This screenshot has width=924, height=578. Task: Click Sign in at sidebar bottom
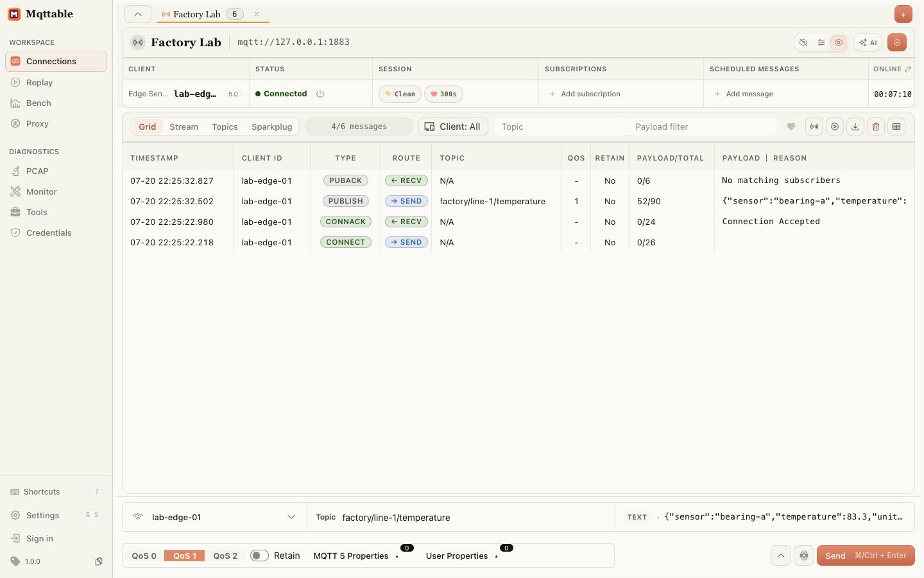click(x=56, y=538)
